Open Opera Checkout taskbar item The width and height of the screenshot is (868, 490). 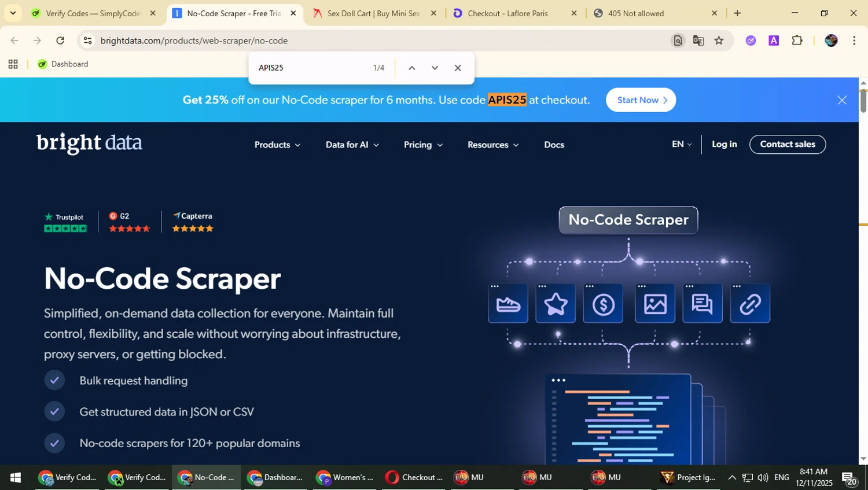pyautogui.click(x=414, y=477)
